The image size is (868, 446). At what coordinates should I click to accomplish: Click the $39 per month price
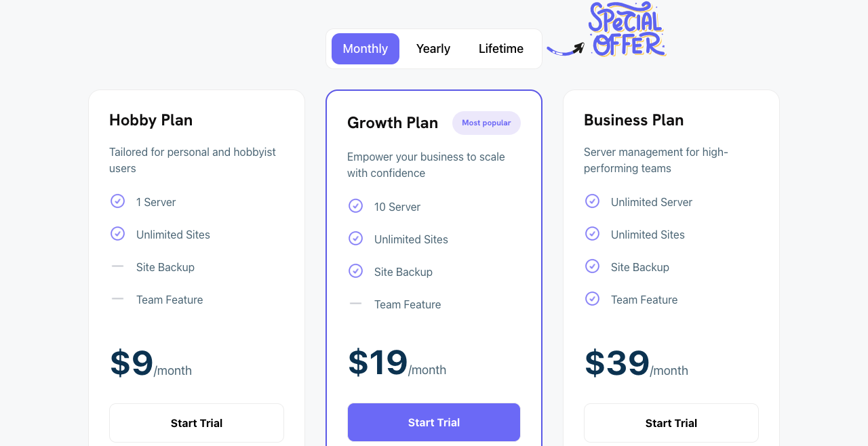point(635,364)
